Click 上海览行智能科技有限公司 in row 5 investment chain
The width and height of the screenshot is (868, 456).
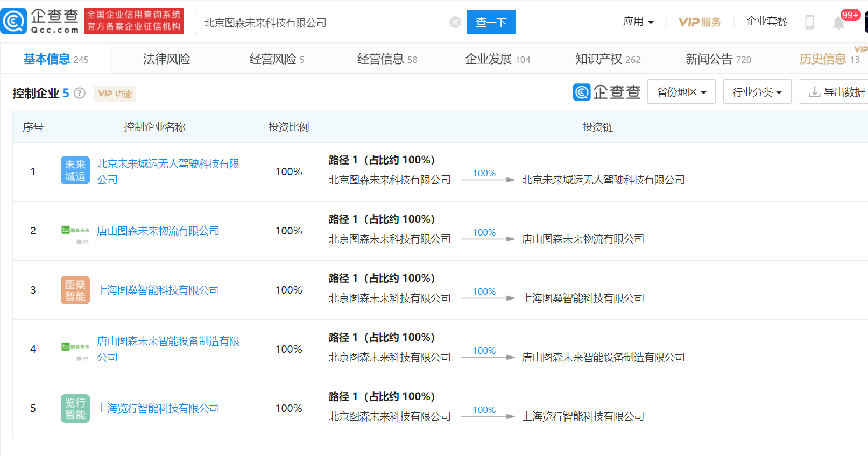pyautogui.click(x=583, y=416)
